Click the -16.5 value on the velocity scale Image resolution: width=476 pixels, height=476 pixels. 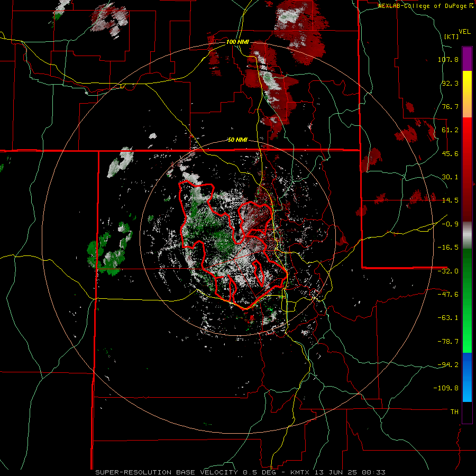click(x=448, y=248)
